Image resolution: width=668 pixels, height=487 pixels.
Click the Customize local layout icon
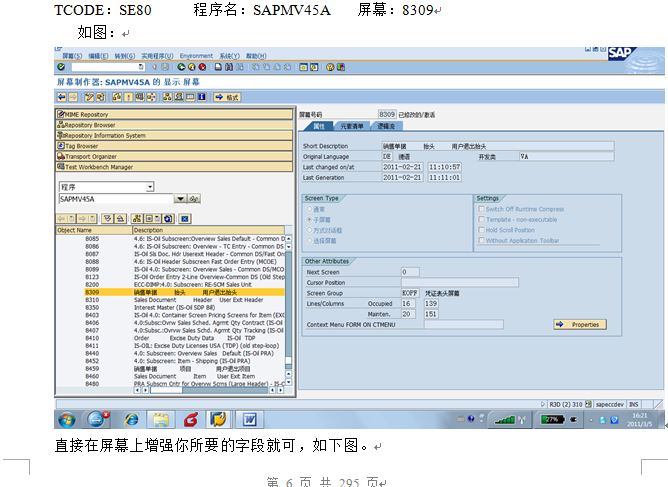coord(341,67)
